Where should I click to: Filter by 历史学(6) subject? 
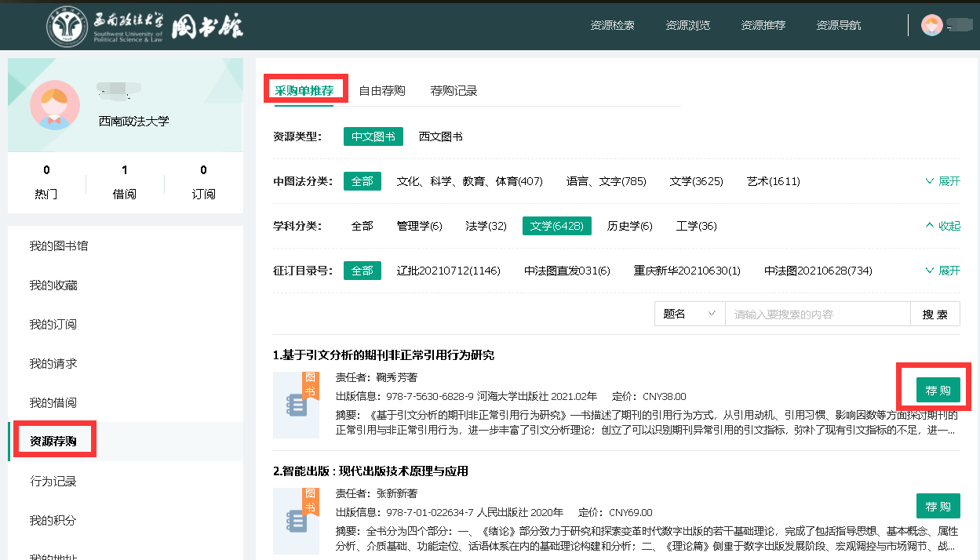click(x=630, y=226)
